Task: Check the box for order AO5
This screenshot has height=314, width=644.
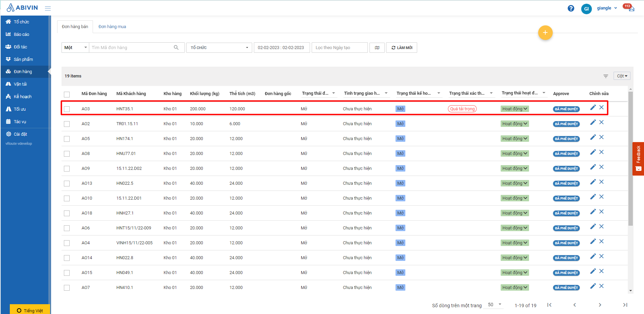Action: pyautogui.click(x=67, y=139)
